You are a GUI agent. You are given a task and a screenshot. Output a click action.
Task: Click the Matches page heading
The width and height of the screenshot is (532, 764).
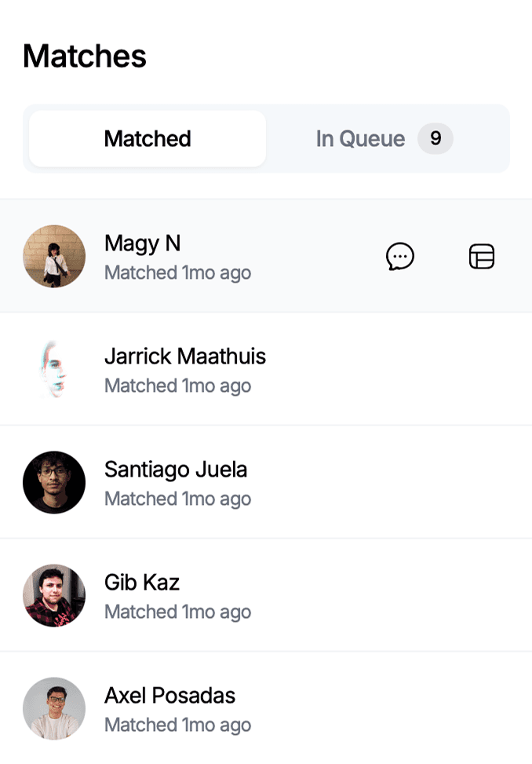[x=84, y=56]
